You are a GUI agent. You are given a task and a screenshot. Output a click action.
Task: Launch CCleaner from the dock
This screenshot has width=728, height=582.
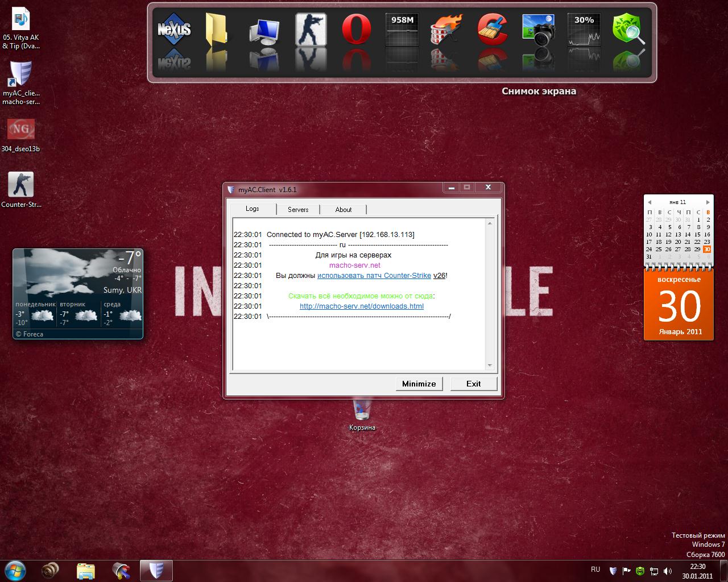click(x=493, y=29)
